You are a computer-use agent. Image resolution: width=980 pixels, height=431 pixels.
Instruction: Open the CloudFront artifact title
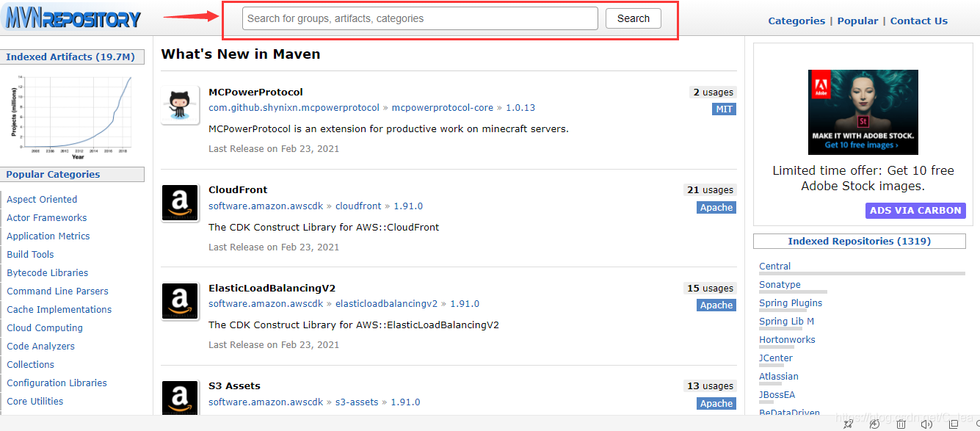tap(238, 189)
